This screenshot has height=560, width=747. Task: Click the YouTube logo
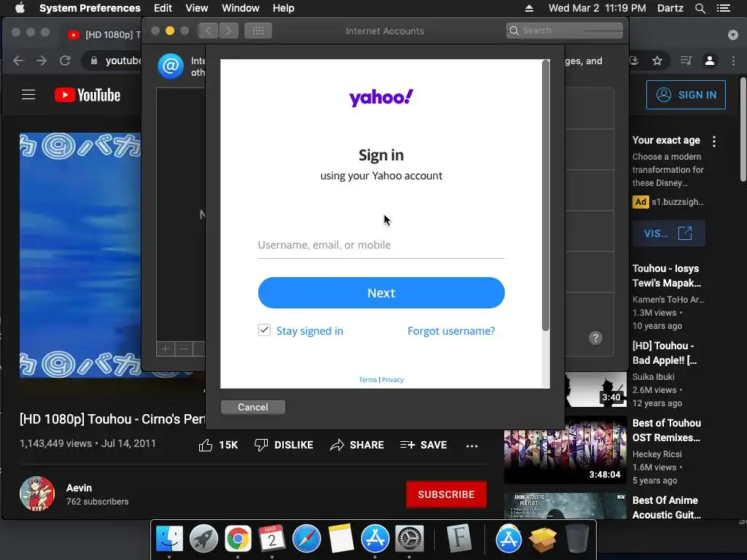click(88, 95)
